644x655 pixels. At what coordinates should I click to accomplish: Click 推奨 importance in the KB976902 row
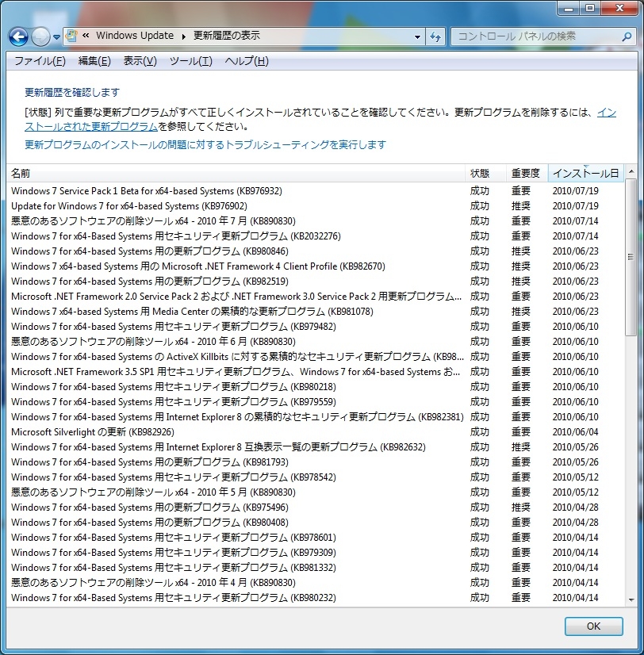(x=521, y=206)
